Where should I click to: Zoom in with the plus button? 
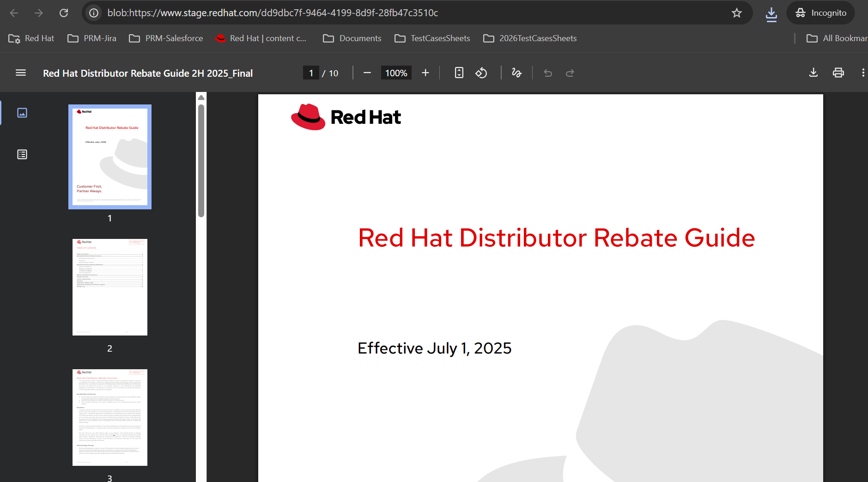pyautogui.click(x=425, y=73)
